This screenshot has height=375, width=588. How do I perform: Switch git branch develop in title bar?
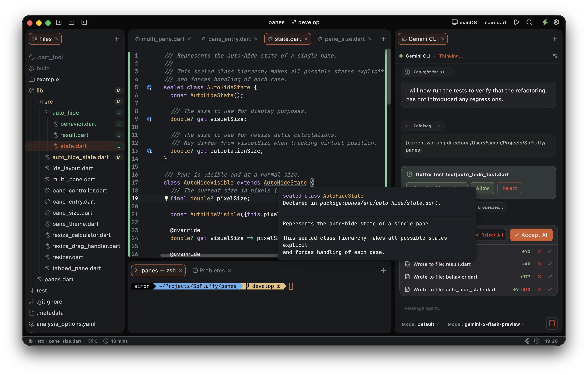pos(306,22)
